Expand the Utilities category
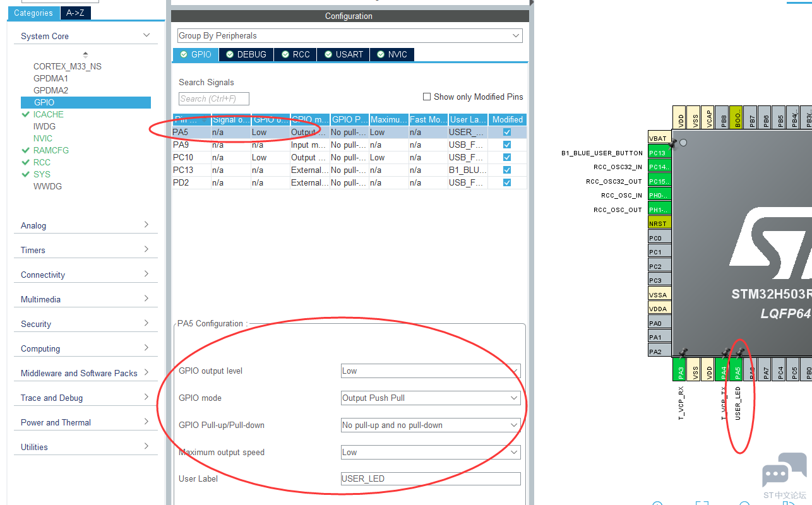Screen dimensions: 812x505 [x=146, y=446]
